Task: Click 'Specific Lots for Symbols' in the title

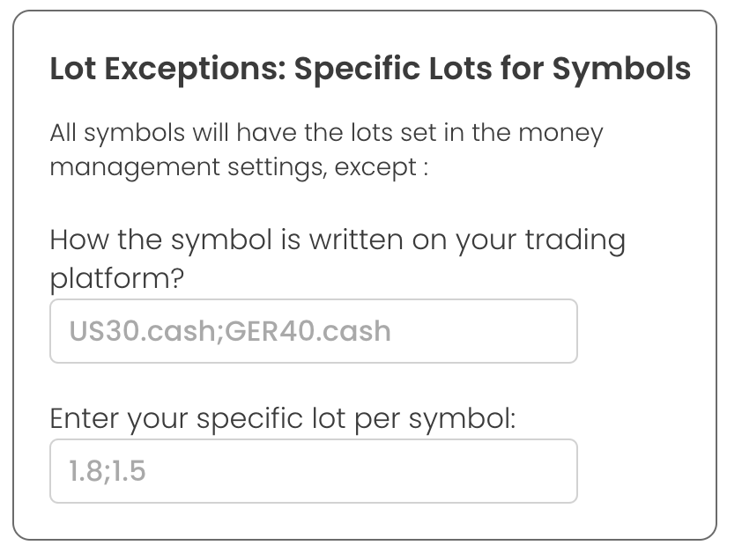Action: 493,69
